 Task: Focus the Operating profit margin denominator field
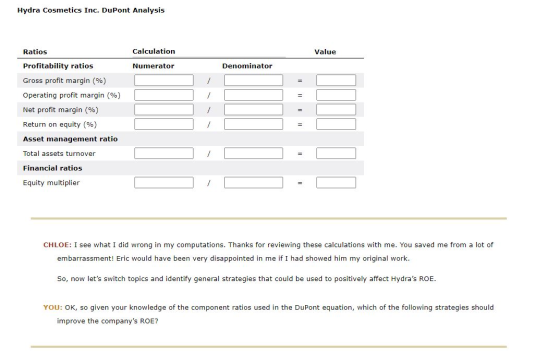click(253, 95)
